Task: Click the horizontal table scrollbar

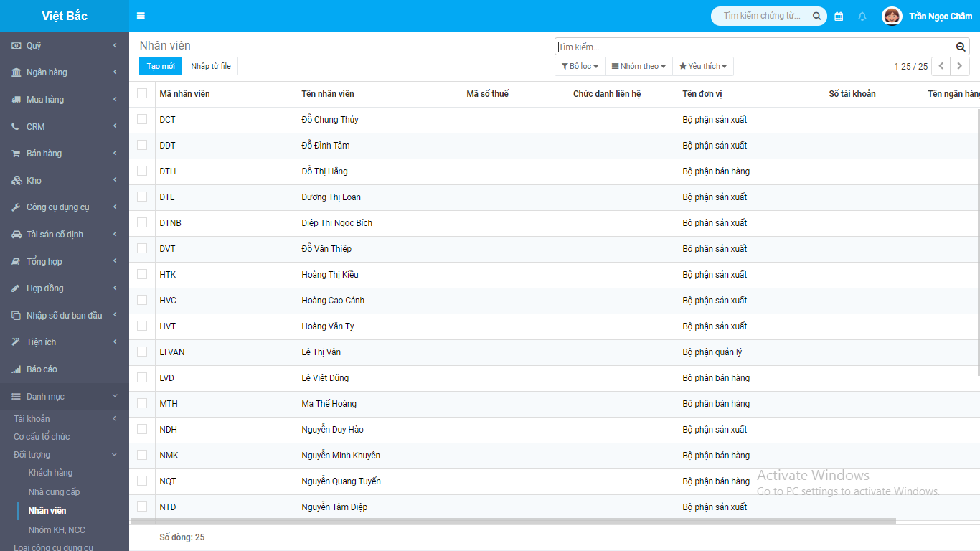Action: [513, 522]
